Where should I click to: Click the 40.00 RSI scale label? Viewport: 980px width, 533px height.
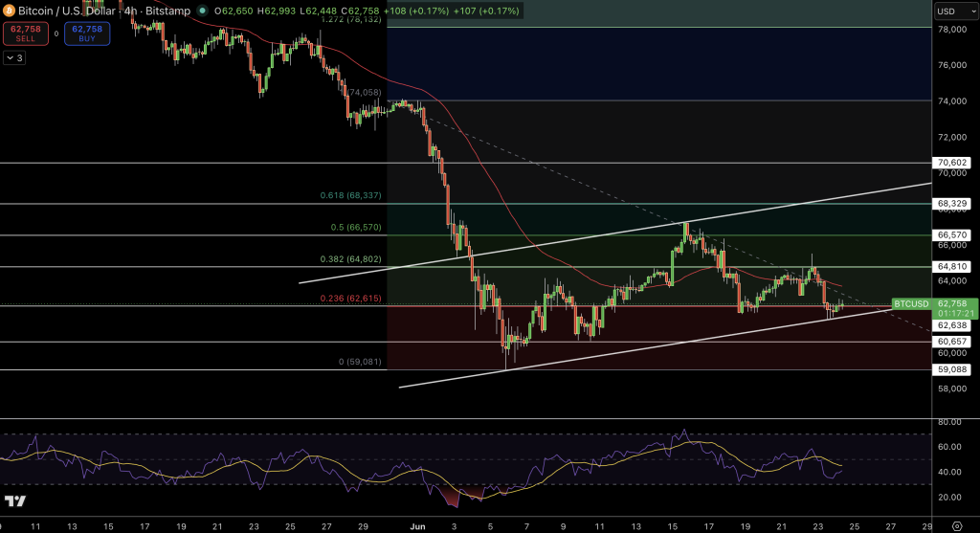pos(950,472)
